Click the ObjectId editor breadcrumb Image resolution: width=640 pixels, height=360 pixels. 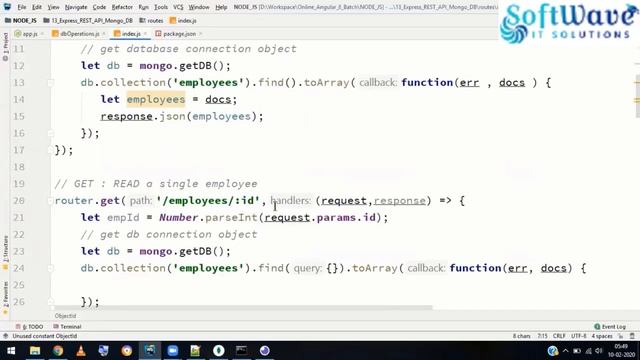[x=65, y=316]
